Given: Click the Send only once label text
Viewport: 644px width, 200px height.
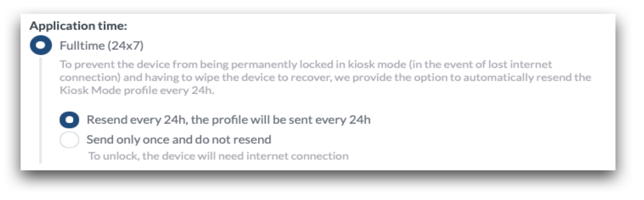Looking at the screenshot, I should (179, 140).
